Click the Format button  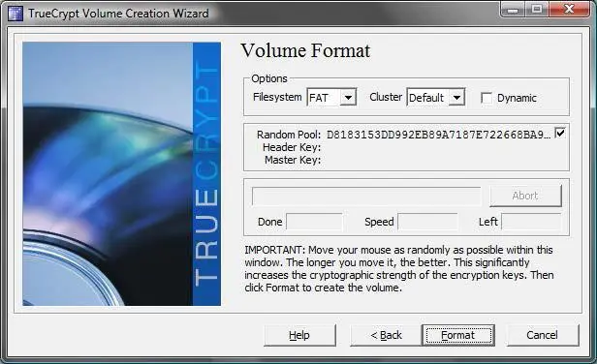tap(458, 335)
